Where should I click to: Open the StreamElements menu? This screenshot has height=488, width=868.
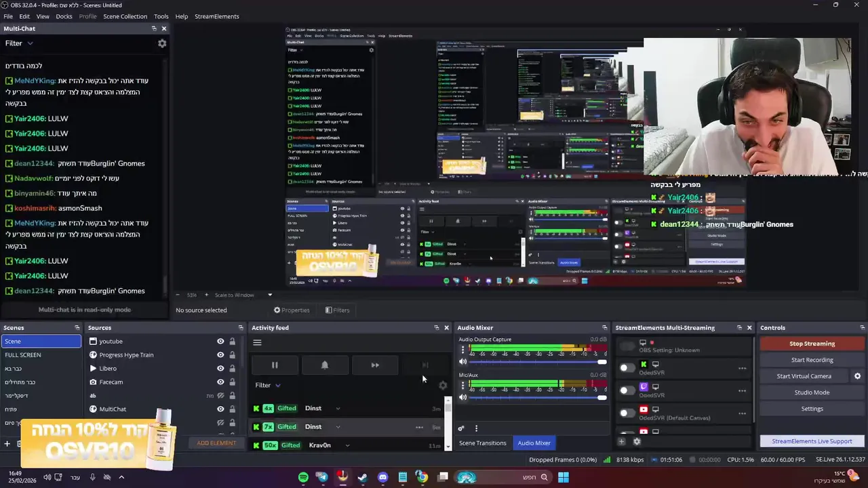tap(217, 16)
